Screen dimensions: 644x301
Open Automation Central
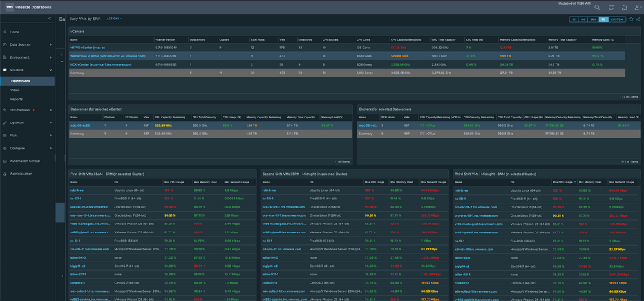(x=25, y=161)
